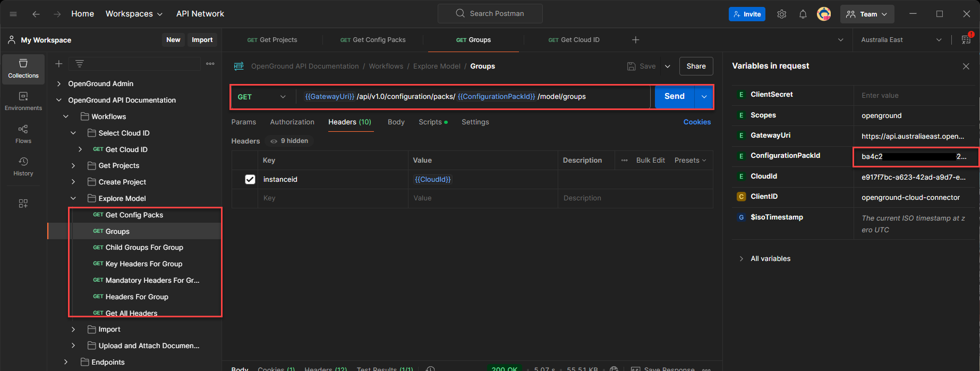
Task: Click the ConfigurationPackId environment scope badge
Action: pos(741,156)
